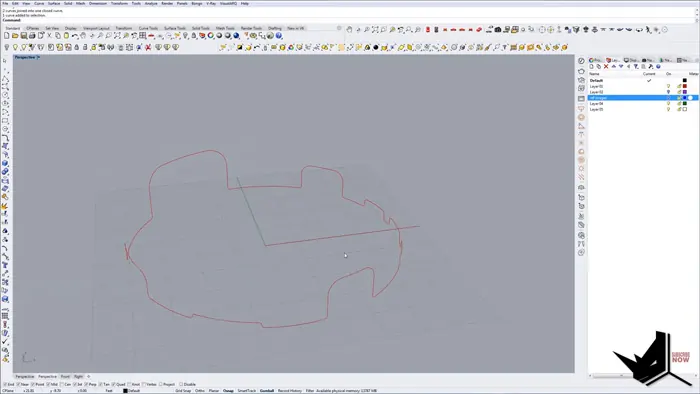This screenshot has height=394, width=700.
Task: Toggle the Int osnap checkbox
Action: [75, 384]
